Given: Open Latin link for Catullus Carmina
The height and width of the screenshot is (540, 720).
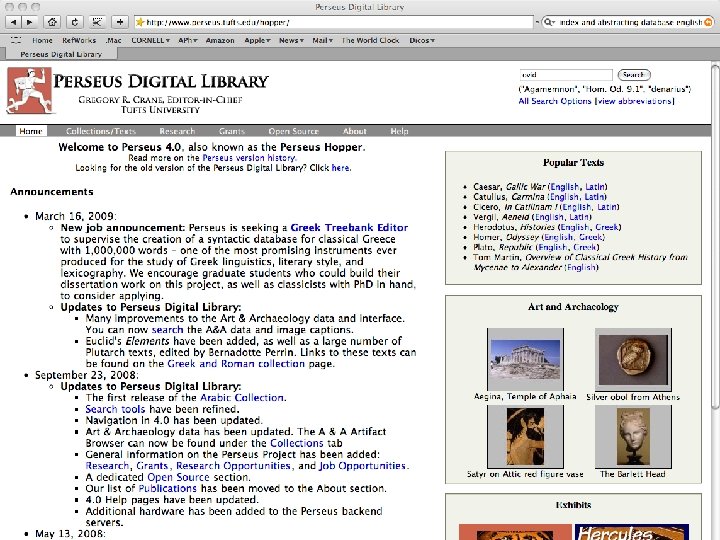Looking at the screenshot, I should [x=595, y=197].
